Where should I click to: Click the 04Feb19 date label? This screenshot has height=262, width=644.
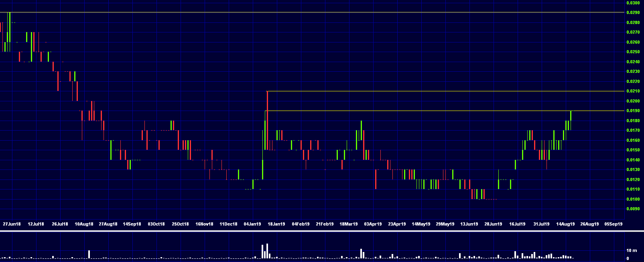pyautogui.click(x=301, y=224)
